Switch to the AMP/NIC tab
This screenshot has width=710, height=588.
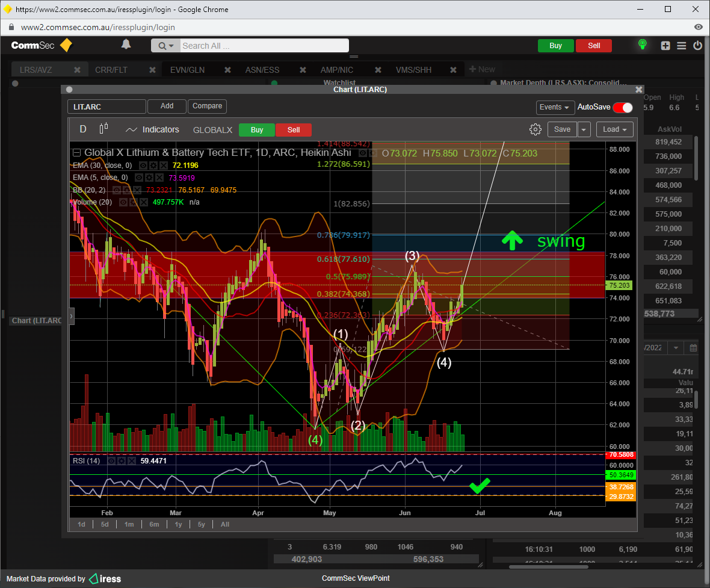[337, 70]
